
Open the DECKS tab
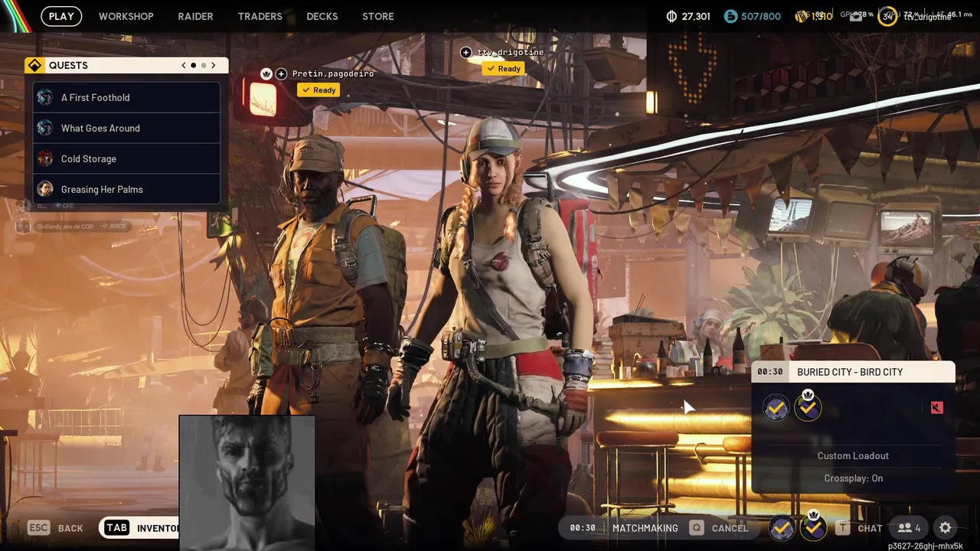point(322,16)
